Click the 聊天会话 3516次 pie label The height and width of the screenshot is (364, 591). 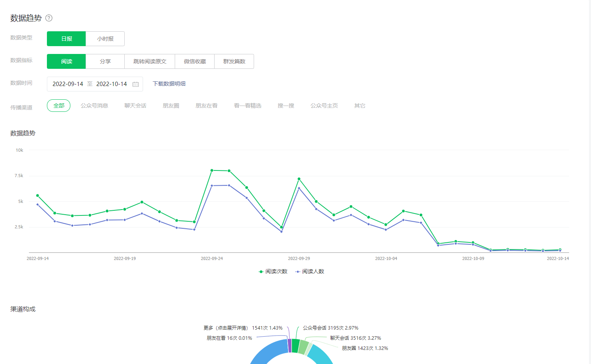[x=356, y=338]
